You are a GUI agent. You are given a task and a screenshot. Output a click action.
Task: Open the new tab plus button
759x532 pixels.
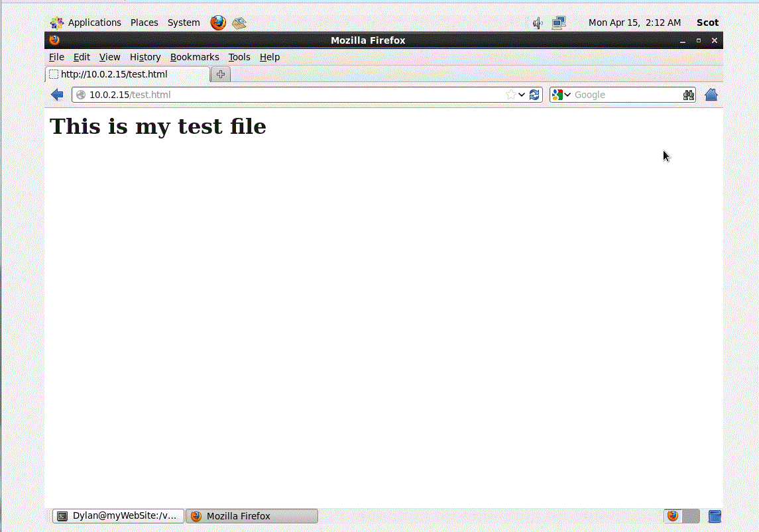click(221, 74)
